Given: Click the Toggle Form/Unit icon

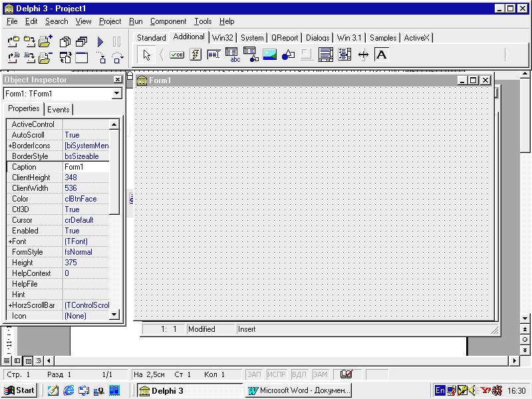Looking at the screenshot, I should coord(65,58).
